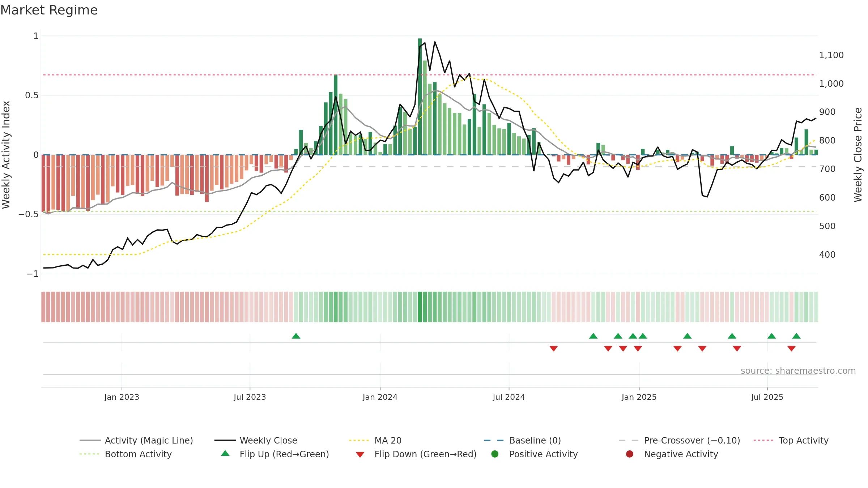868x488 pixels.
Task: Click the 1,100 price axis tick
Action: click(x=831, y=55)
